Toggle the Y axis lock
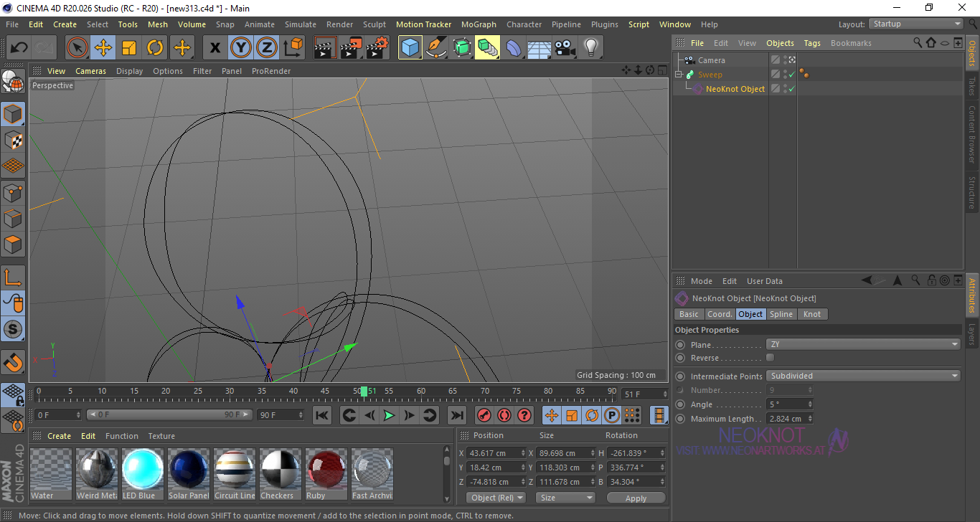The height and width of the screenshot is (522, 980). pos(240,48)
